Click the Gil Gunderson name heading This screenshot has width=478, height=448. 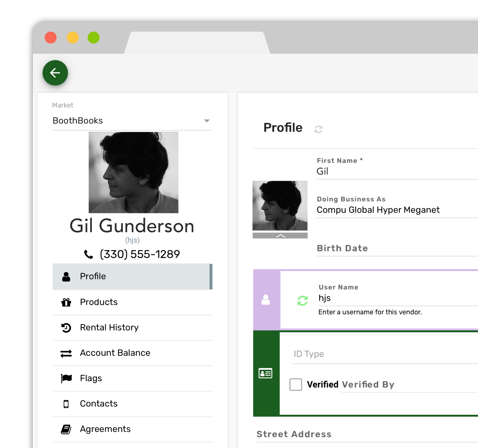132,226
